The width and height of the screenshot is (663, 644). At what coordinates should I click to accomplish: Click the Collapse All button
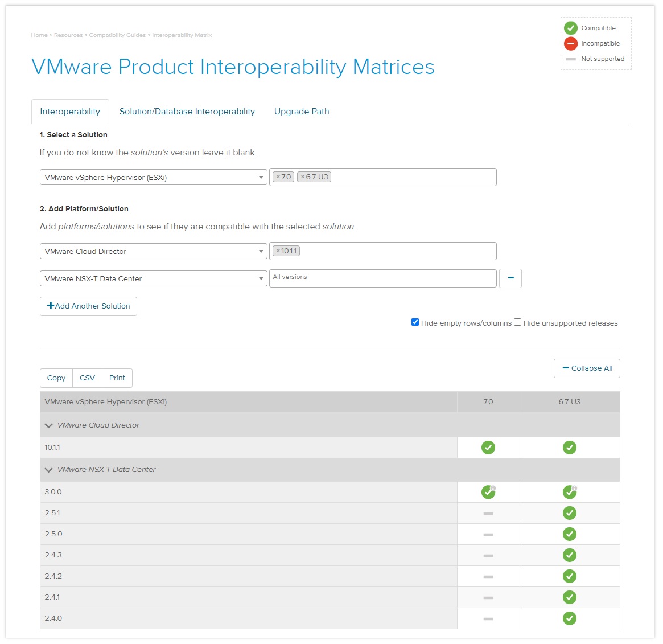pos(587,368)
